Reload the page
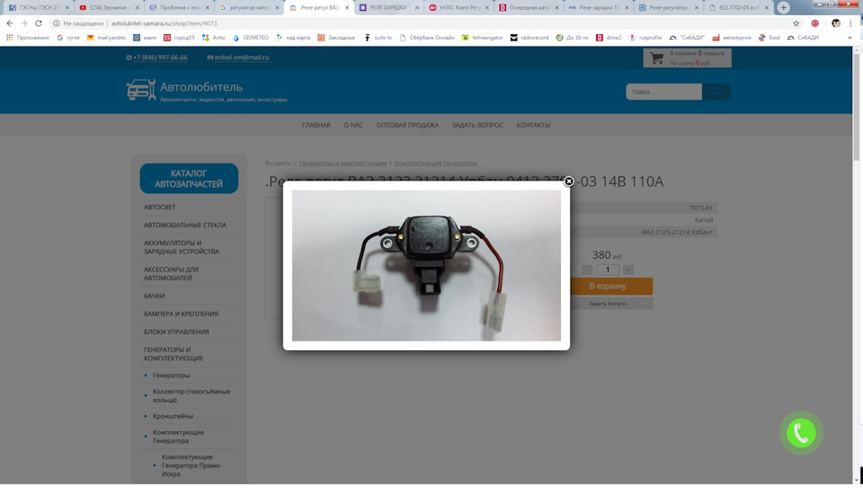 click(39, 23)
